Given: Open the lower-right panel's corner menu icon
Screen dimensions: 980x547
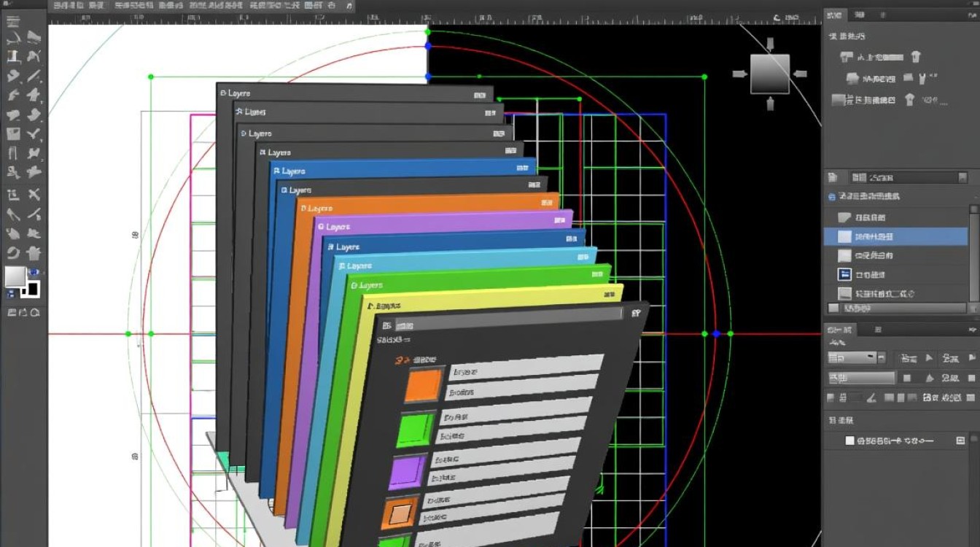Looking at the screenshot, I should click(x=973, y=328).
